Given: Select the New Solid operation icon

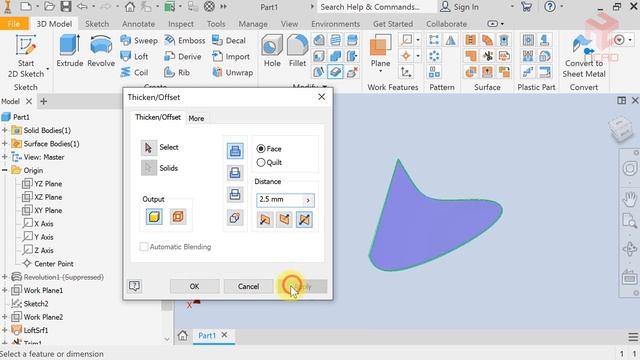Looking at the screenshot, I should pos(235,218).
